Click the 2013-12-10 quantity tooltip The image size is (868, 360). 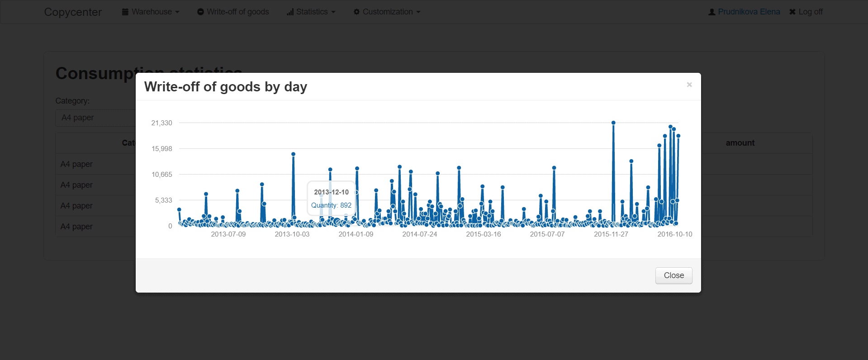tap(332, 199)
